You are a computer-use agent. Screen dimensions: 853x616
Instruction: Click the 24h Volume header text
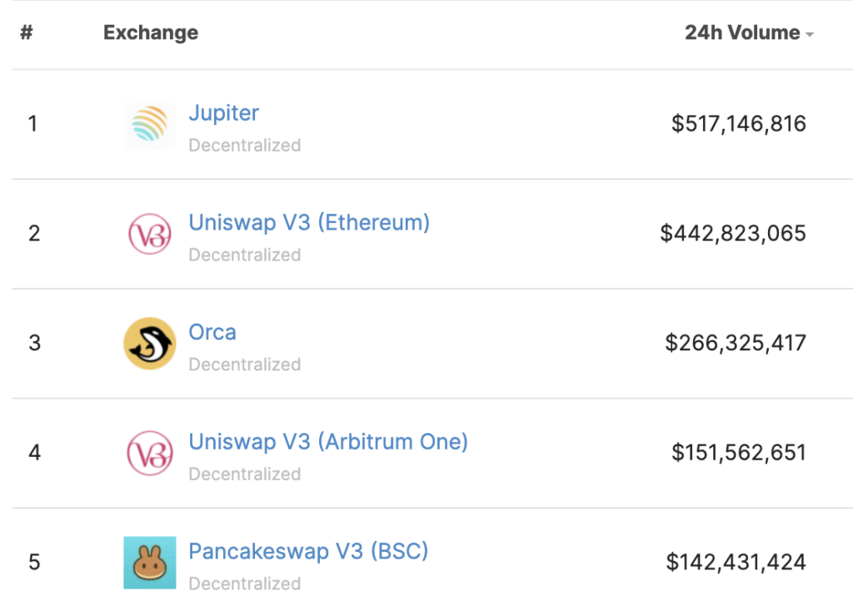tap(742, 33)
